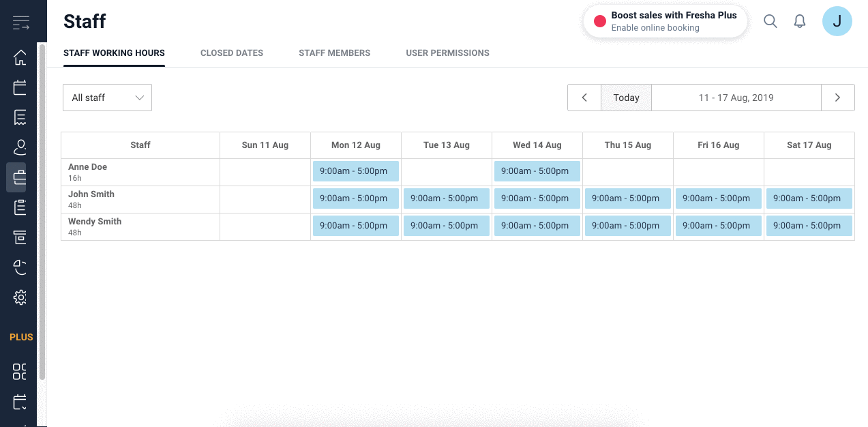Click the Sat 17 Aug column header
Image resolution: width=868 pixels, height=427 pixels.
click(809, 145)
